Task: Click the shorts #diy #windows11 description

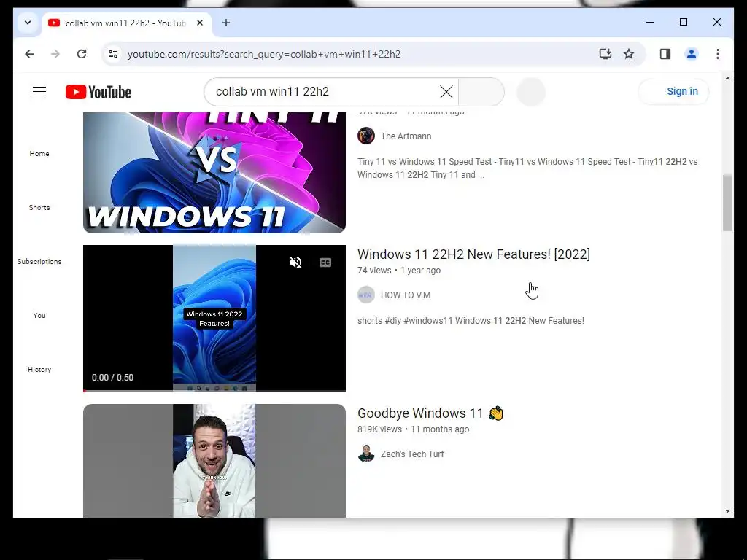Action: (x=471, y=321)
